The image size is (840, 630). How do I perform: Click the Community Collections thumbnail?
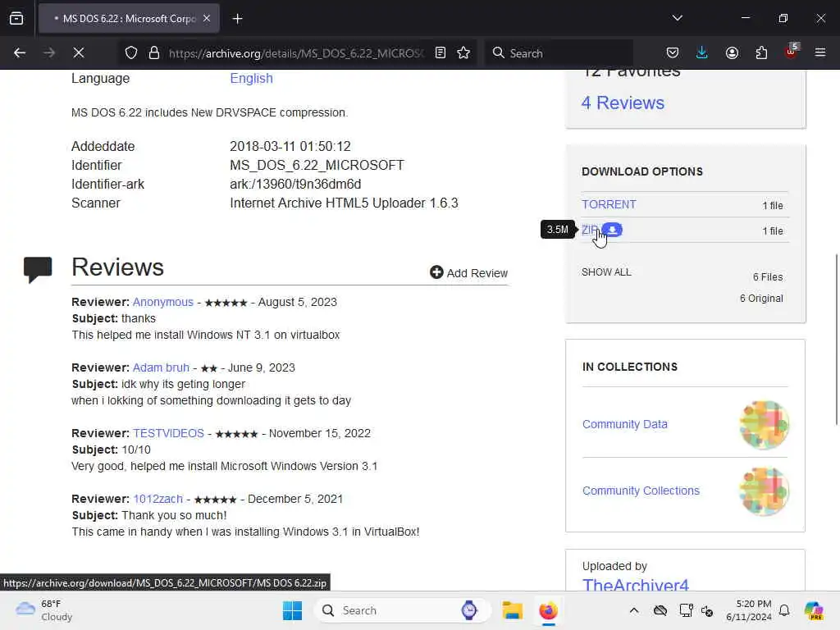[x=765, y=491]
